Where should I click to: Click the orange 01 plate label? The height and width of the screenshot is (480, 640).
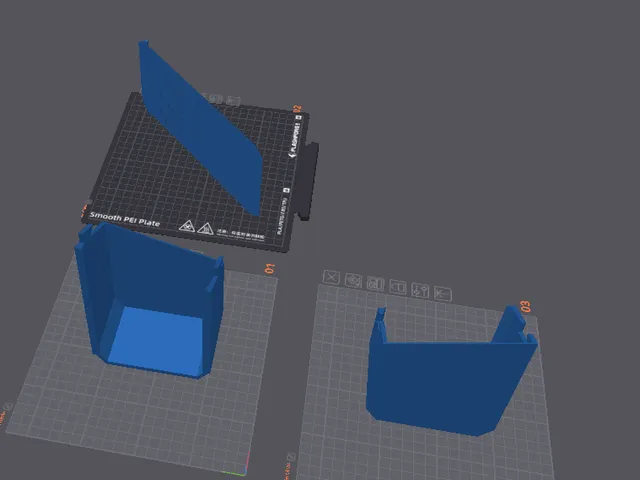[270, 269]
